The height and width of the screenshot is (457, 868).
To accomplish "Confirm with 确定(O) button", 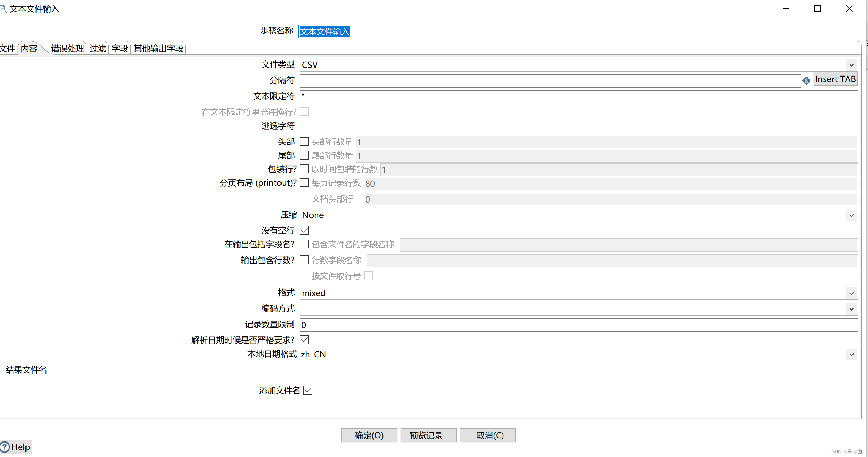I will pyautogui.click(x=369, y=435).
